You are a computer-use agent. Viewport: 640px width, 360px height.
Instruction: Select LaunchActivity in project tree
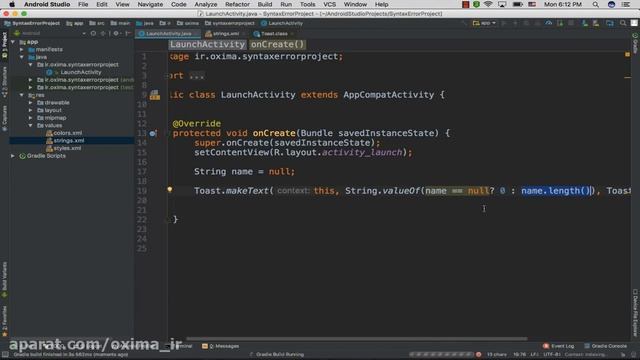coord(80,72)
